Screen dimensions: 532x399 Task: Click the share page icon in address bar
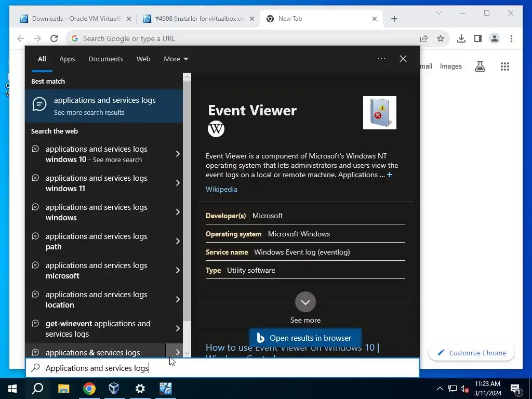pyautogui.click(x=424, y=38)
